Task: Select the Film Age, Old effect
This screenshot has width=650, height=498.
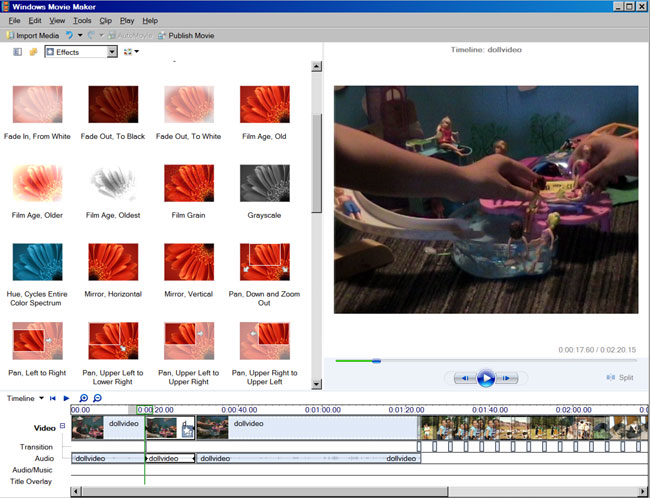Action: [264, 113]
